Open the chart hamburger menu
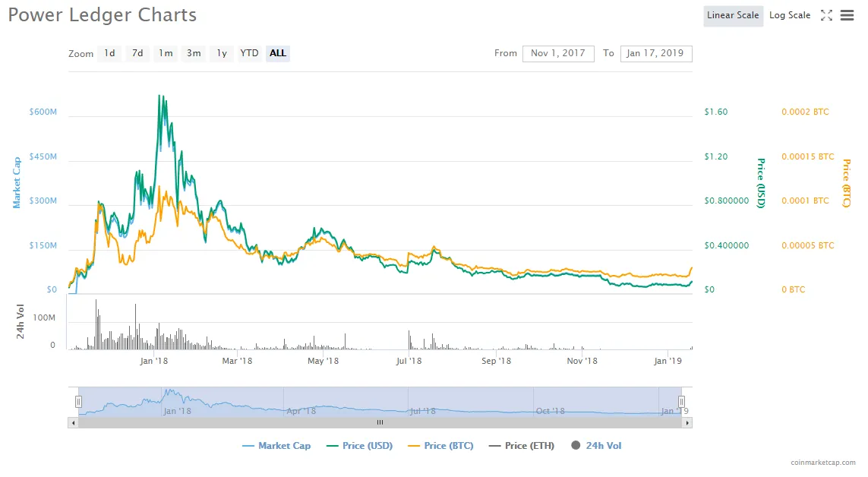Screen dimensions: 868x477 (x=847, y=15)
